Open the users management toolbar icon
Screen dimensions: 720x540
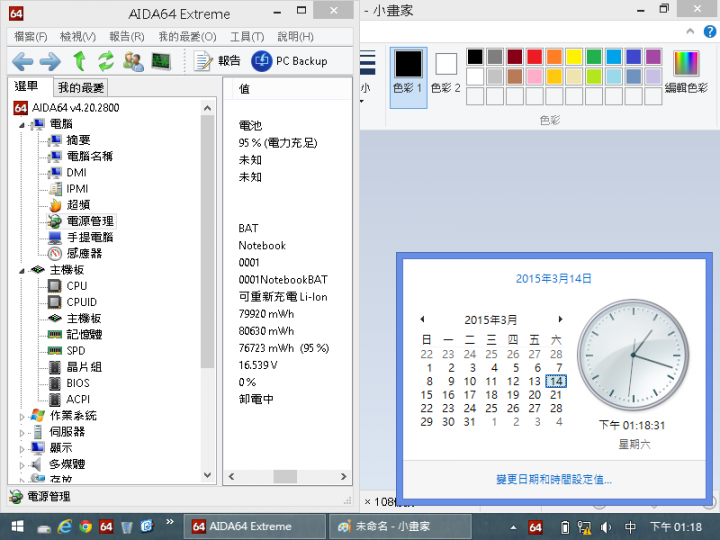pyautogui.click(x=133, y=61)
